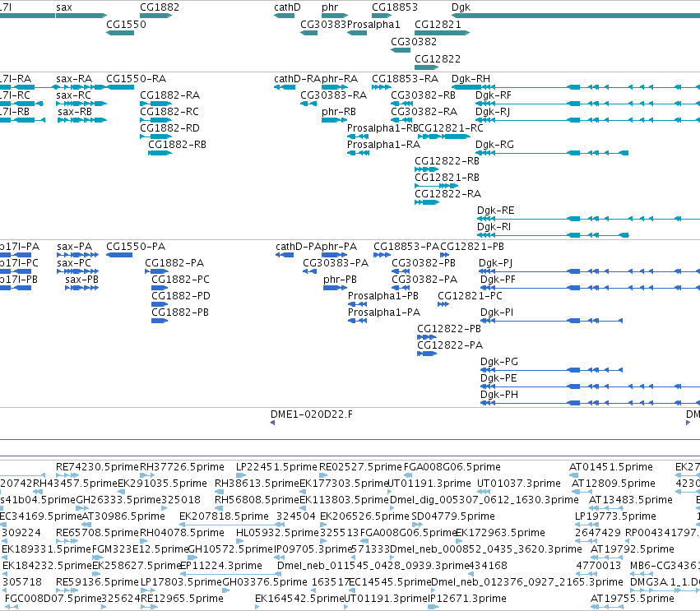Select transcript phr-RA
This screenshot has height=611, width=700.
coord(339,79)
